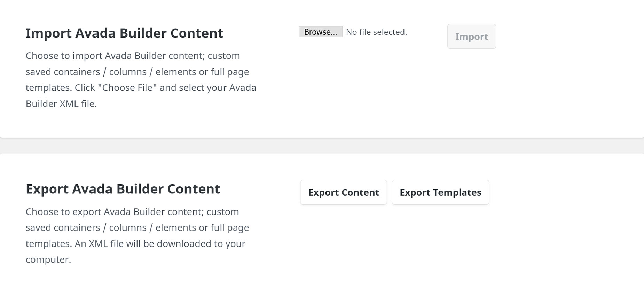Click the Browse... file chooser button

tap(321, 32)
